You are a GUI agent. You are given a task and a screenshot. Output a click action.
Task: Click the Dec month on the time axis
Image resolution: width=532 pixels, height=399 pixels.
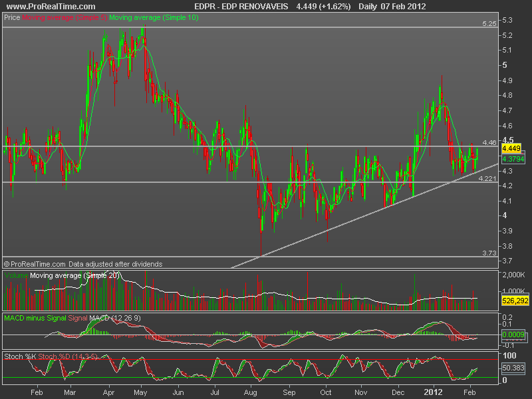(x=398, y=392)
